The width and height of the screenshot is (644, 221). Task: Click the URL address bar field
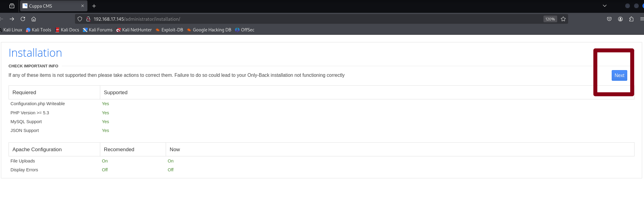click(x=305, y=19)
